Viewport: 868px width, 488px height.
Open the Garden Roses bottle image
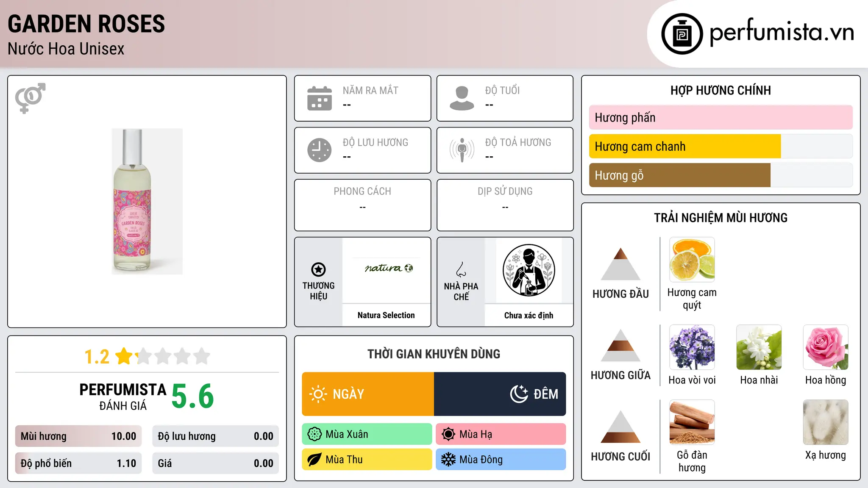(147, 202)
